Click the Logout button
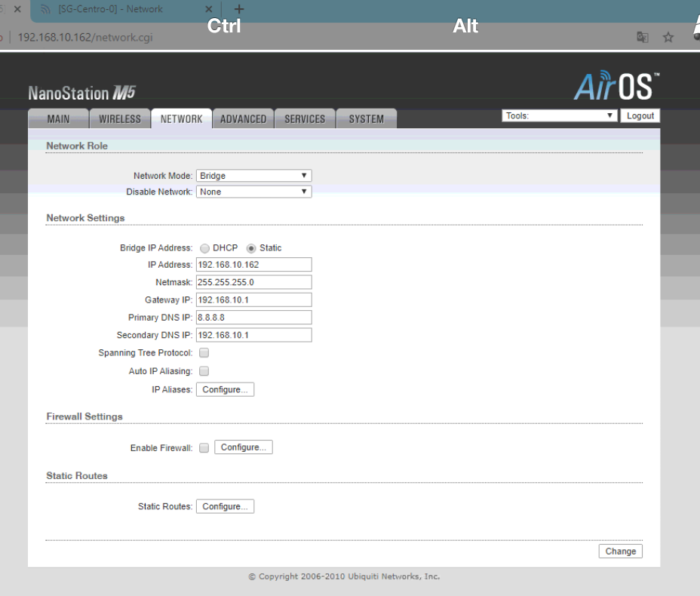Image resolution: width=700 pixels, height=596 pixels. coord(640,115)
